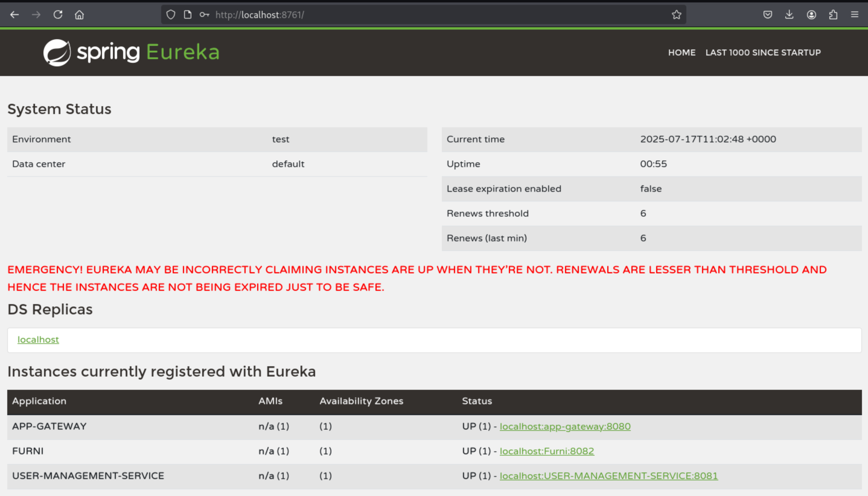Open the localhost:app-gateway:8080 instance link
The width and height of the screenshot is (868, 496).
(565, 427)
